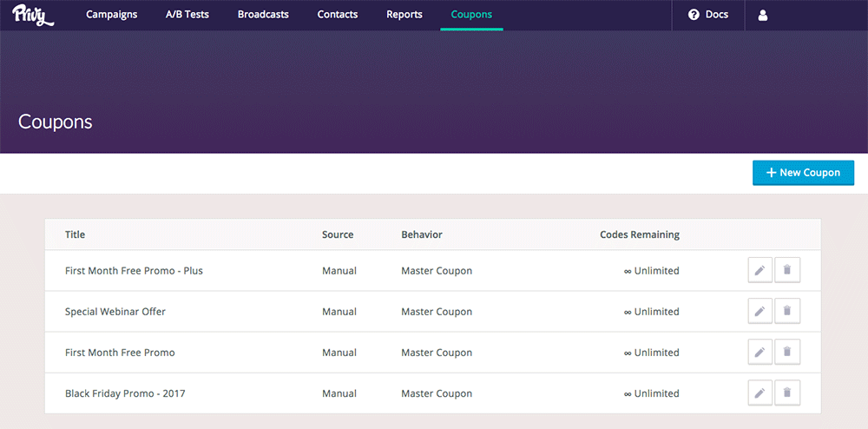View the Reports tab

coord(404,15)
